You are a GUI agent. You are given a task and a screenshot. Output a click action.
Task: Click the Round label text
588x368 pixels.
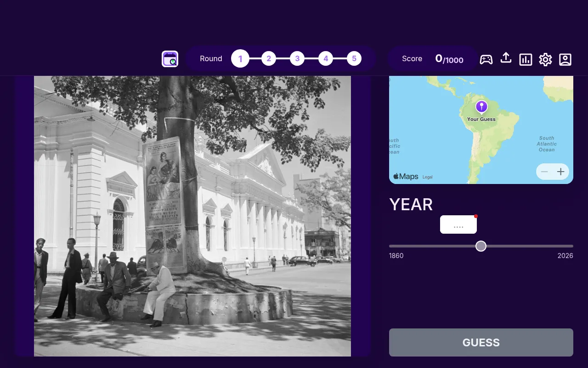(211, 59)
